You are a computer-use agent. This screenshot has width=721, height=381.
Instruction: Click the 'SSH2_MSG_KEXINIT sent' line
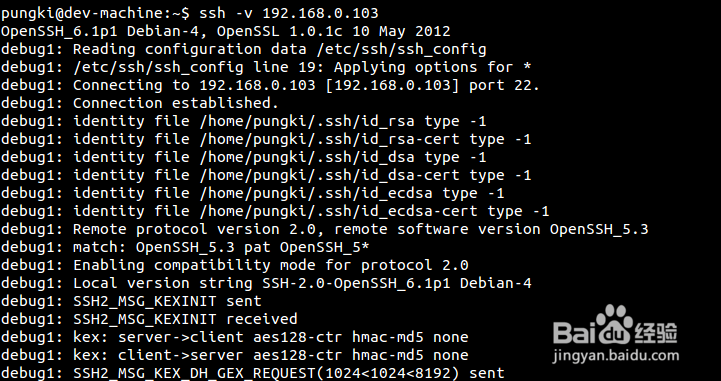click(x=131, y=301)
